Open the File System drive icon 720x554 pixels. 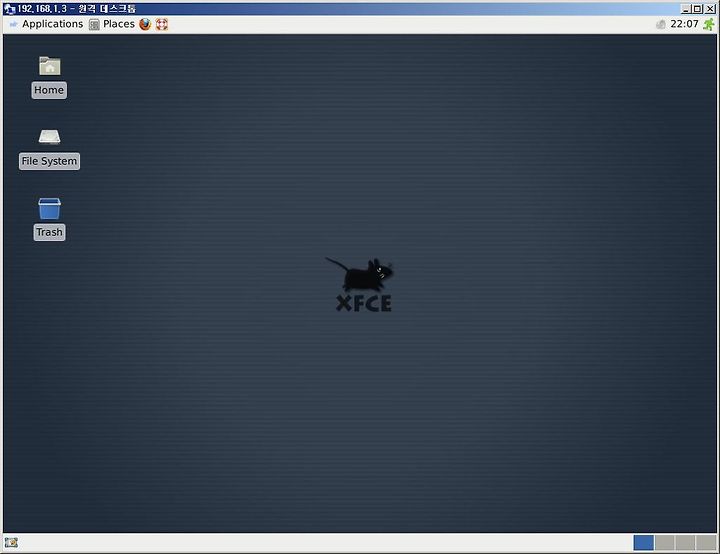(x=50, y=136)
